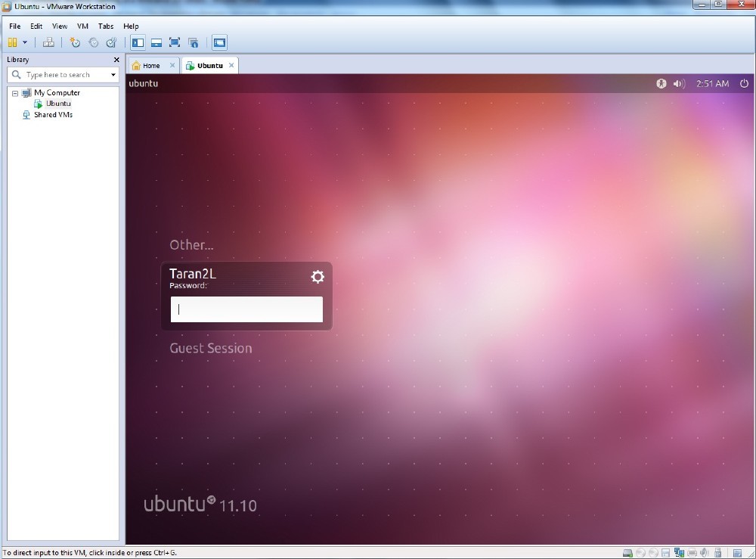Click the Unity mode toolbar icon

click(x=194, y=42)
